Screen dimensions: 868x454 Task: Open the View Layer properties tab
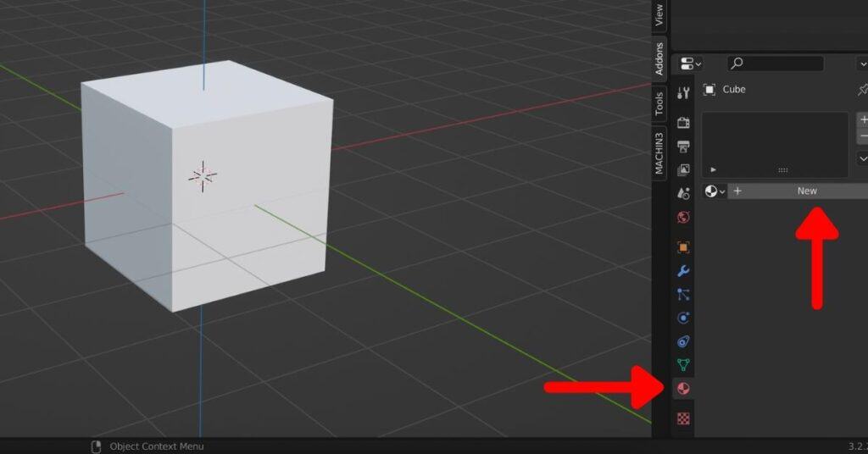coord(683,170)
